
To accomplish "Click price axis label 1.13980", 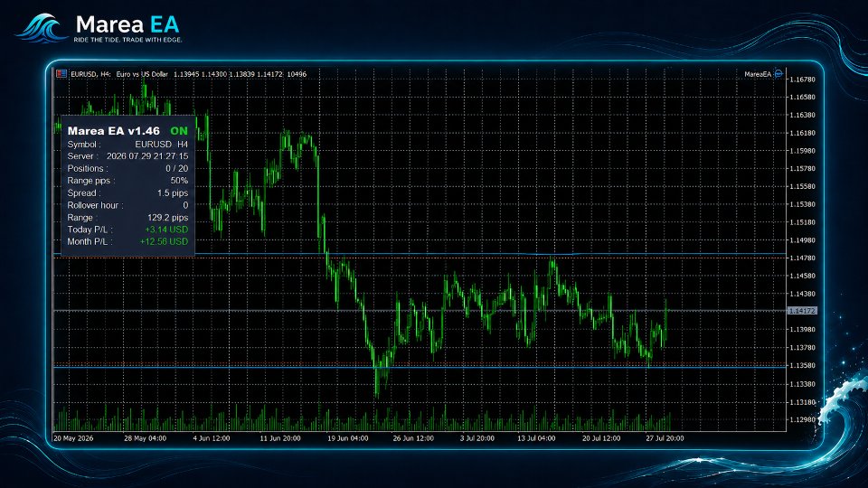I will click(x=803, y=330).
